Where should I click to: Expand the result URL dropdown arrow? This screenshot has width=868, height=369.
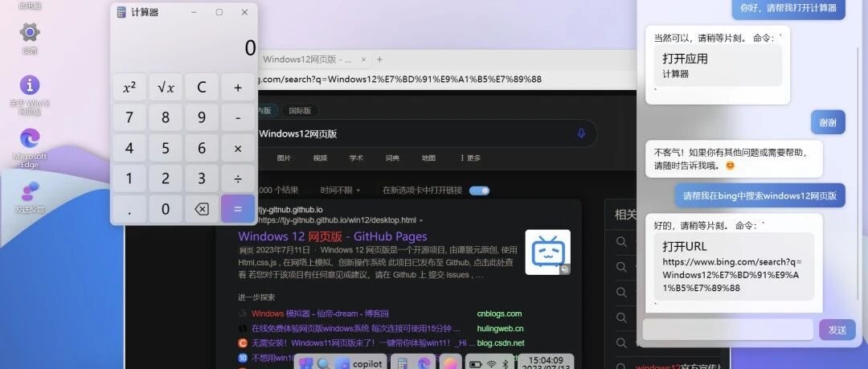pyautogui.click(x=421, y=220)
